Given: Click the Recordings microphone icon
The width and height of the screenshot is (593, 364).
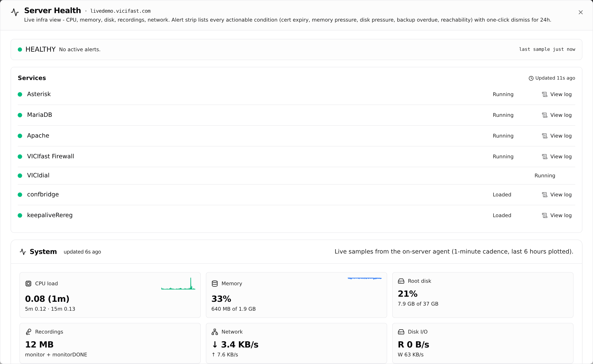Looking at the screenshot, I should 28,332.
